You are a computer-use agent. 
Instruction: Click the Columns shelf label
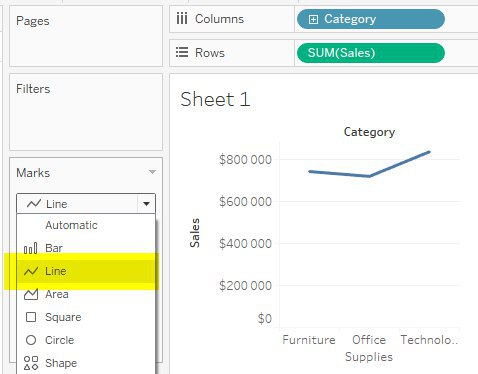pyautogui.click(x=219, y=19)
